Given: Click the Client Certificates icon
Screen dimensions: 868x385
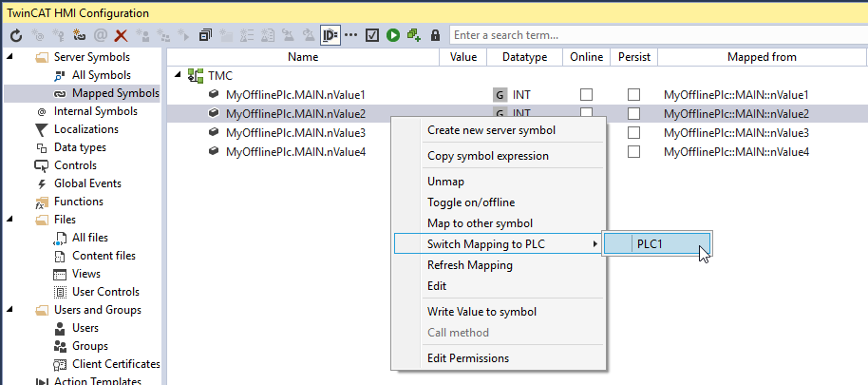Looking at the screenshot, I should point(60,364).
